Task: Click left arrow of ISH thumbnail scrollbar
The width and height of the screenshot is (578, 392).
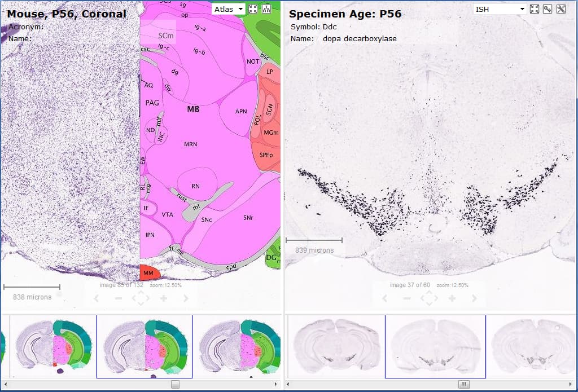Action: [288, 384]
